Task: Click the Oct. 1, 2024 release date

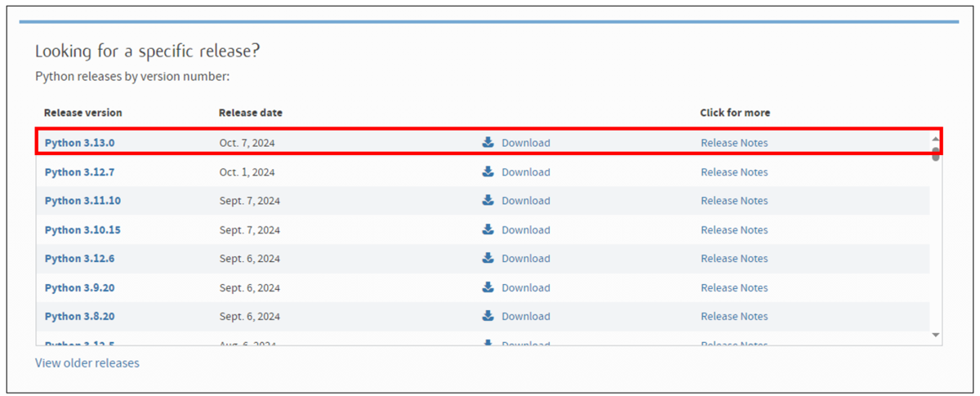Action: coord(247,172)
